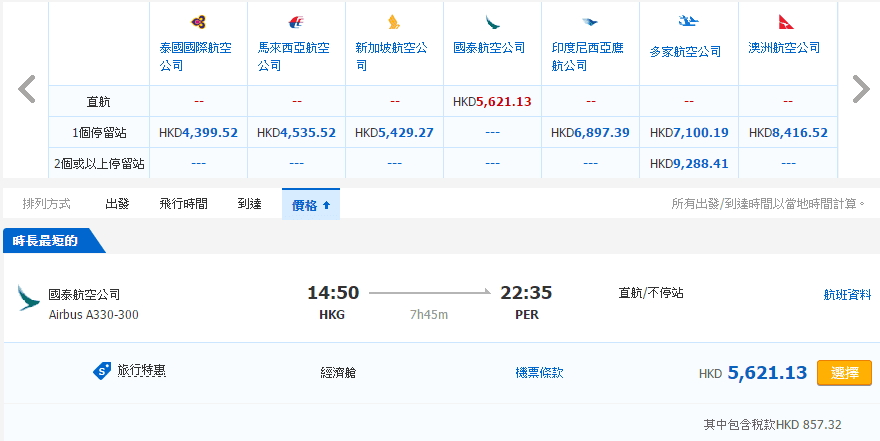Sort flights by 出發 time
Viewport: 880px width, 441px height.
[117, 204]
